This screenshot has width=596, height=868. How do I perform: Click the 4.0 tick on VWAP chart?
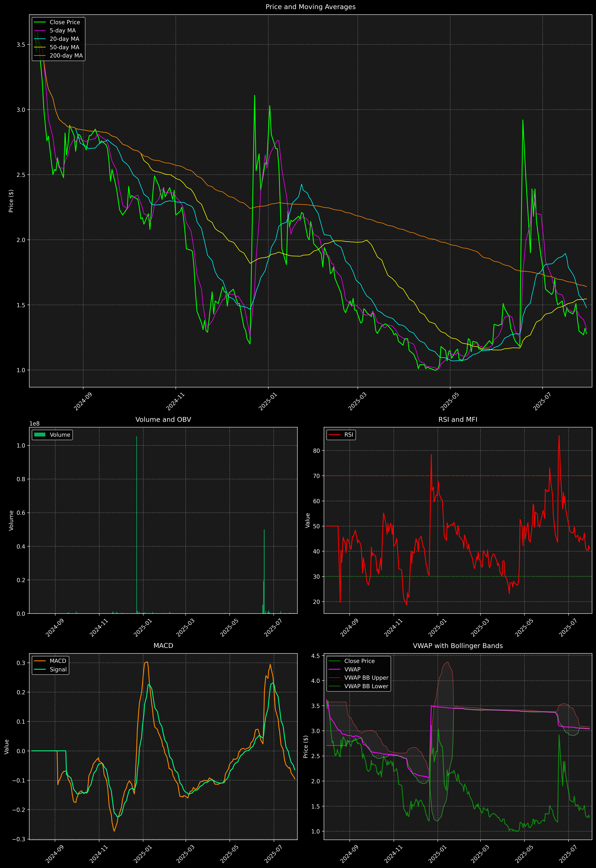pyautogui.click(x=316, y=681)
